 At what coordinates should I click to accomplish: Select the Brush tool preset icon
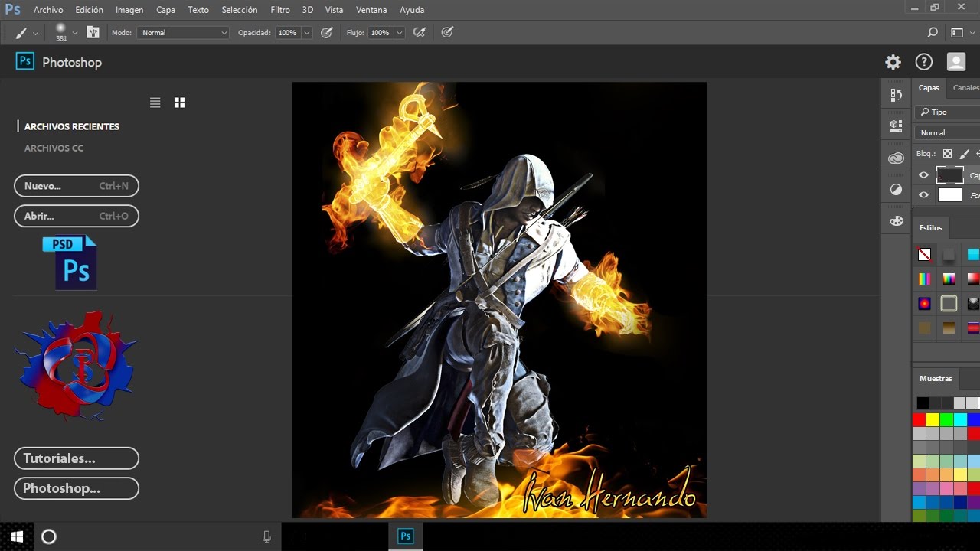pos(21,33)
